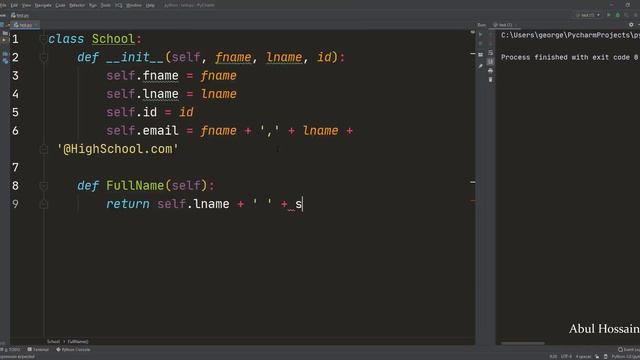Click the red error stripe mark near line 9
Screen dimensions: 640x360
[x=473, y=201]
